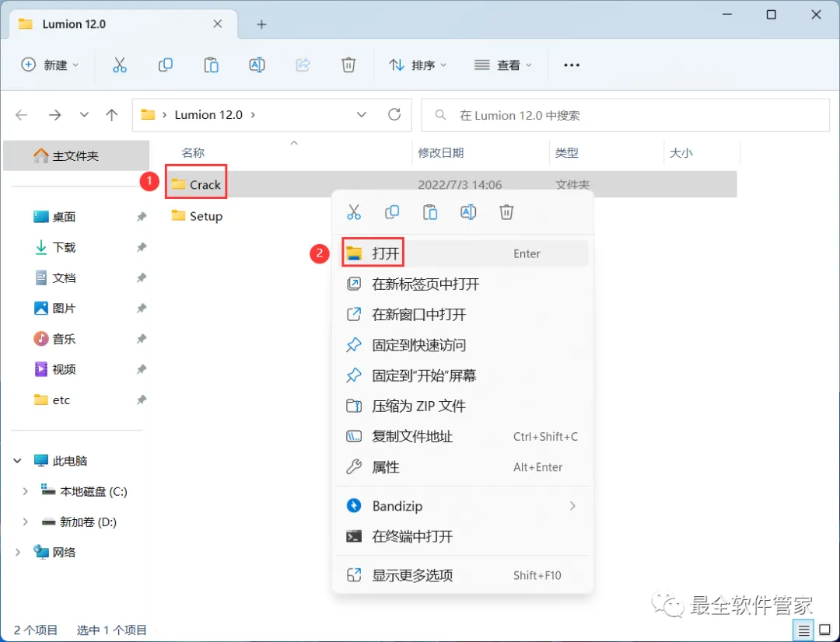This screenshot has width=840, height=642.
Task: Open the 排序 sort dropdown
Action: point(418,65)
